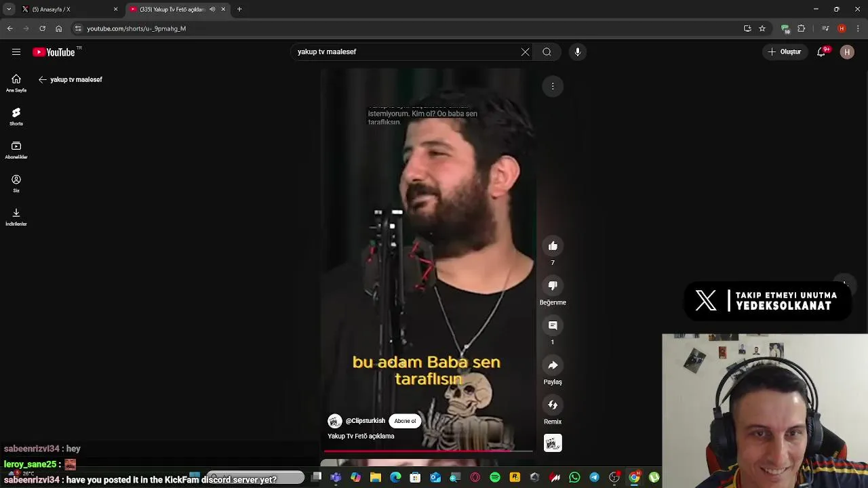868x488 pixels.
Task: Share the Short via Paylaş
Action: (x=553, y=365)
